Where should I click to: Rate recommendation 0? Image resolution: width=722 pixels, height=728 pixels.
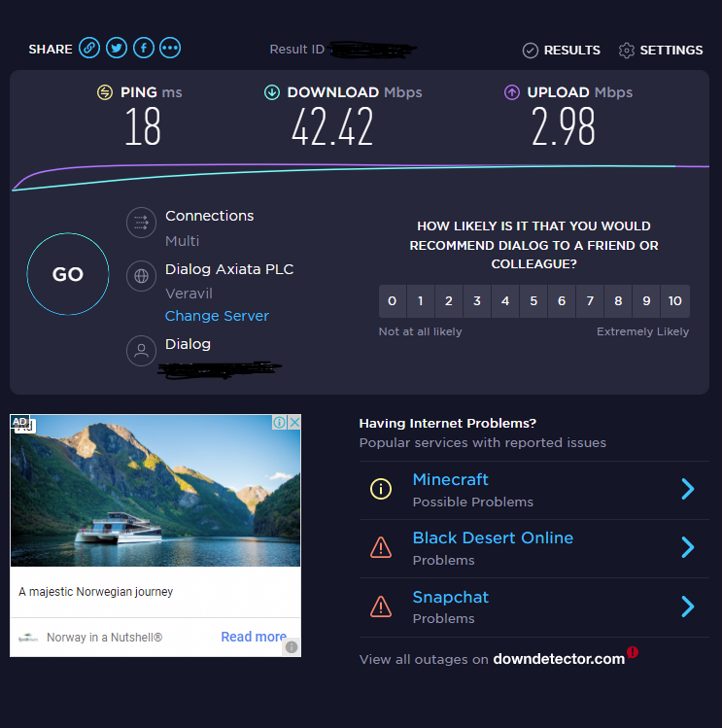point(393,301)
